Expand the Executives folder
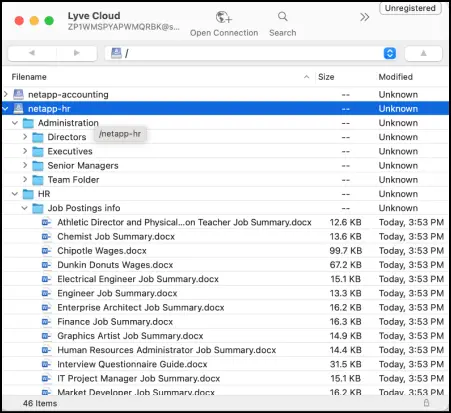This screenshot has height=413, width=451. 25,151
